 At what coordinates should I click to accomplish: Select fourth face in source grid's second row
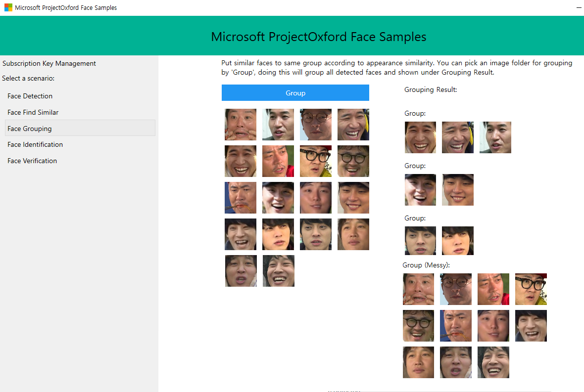click(353, 161)
